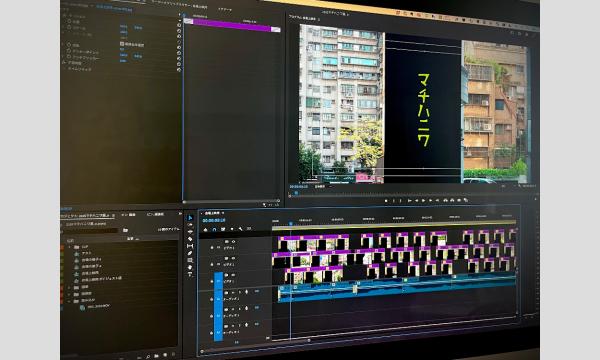
Task: Toggle Anti-flicker Filter stopwatch
Action: click(x=69, y=57)
